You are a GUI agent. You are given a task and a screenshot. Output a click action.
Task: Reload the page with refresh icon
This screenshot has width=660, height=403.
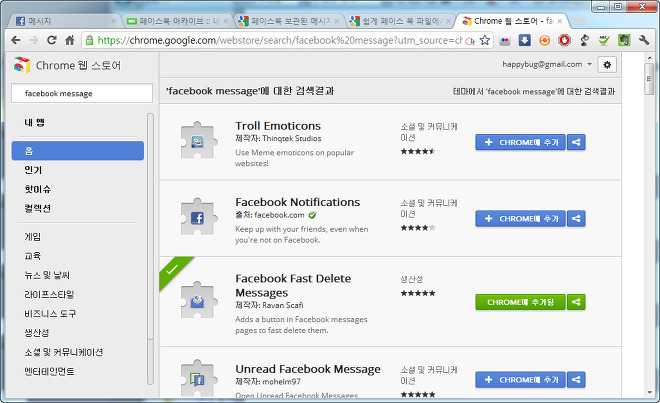point(52,40)
